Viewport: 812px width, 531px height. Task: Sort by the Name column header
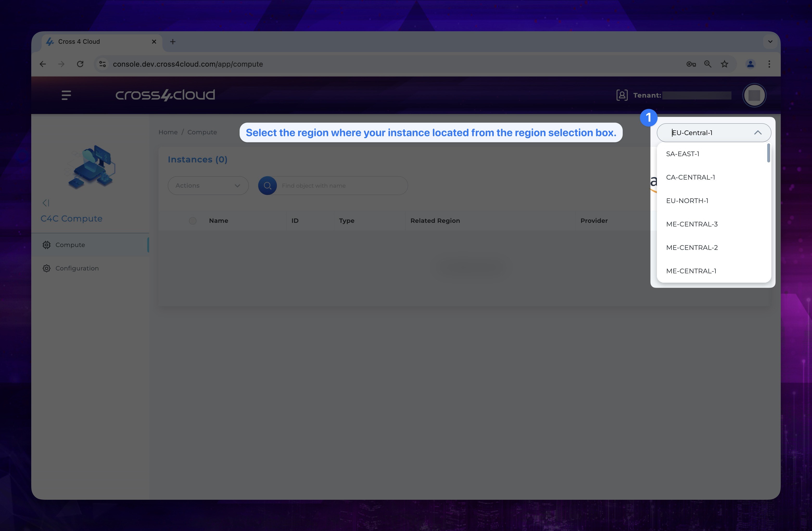pyautogui.click(x=219, y=221)
